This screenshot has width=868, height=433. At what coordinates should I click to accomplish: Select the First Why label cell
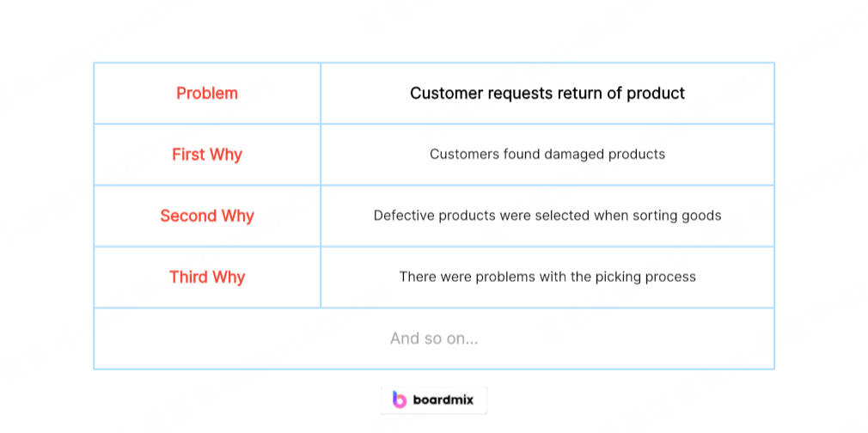pos(207,155)
